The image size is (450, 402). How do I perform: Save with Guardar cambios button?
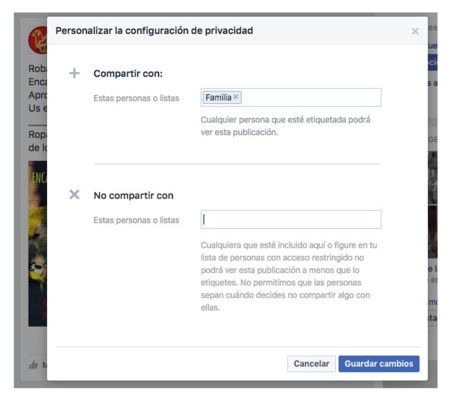(379, 363)
